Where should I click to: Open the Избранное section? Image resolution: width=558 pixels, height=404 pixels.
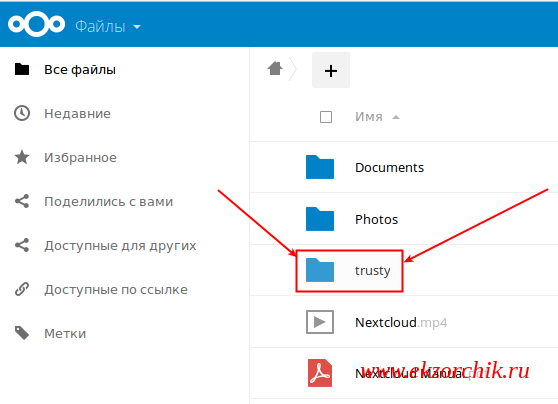pos(80,157)
